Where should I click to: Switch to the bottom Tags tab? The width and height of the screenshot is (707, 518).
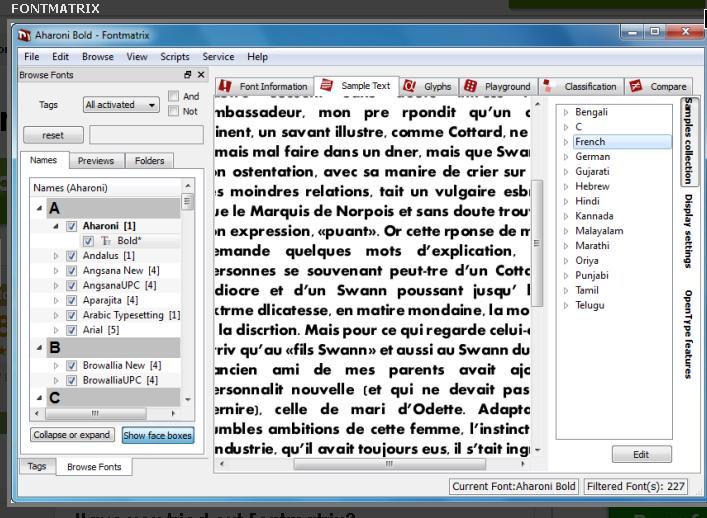[x=37, y=466]
